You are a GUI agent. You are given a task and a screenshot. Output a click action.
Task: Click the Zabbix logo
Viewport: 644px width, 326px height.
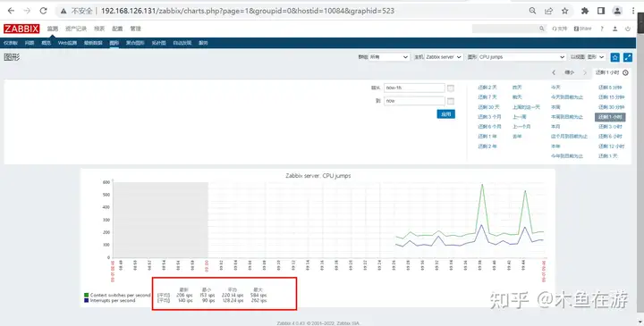[x=21, y=29]
